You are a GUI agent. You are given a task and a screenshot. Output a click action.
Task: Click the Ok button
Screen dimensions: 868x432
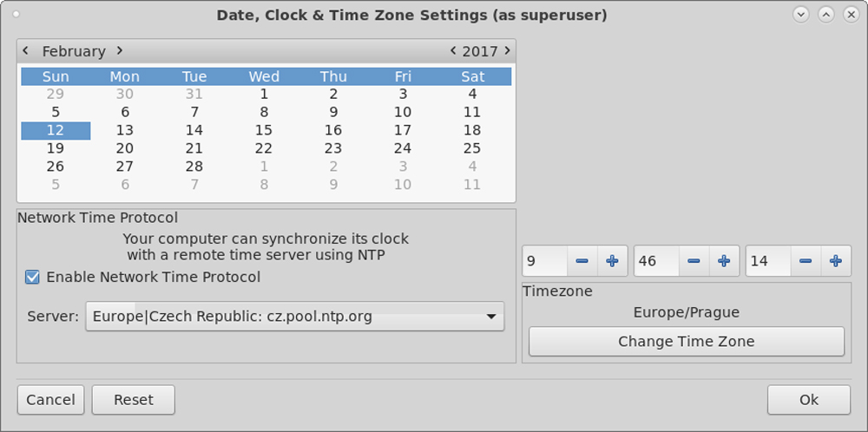(x=808, y=400)
